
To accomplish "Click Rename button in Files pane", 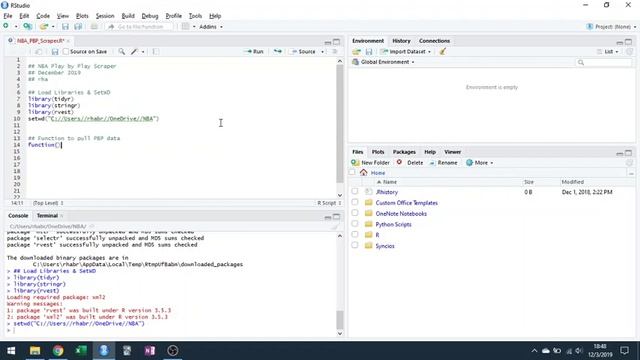I will (x=443, y=162).
